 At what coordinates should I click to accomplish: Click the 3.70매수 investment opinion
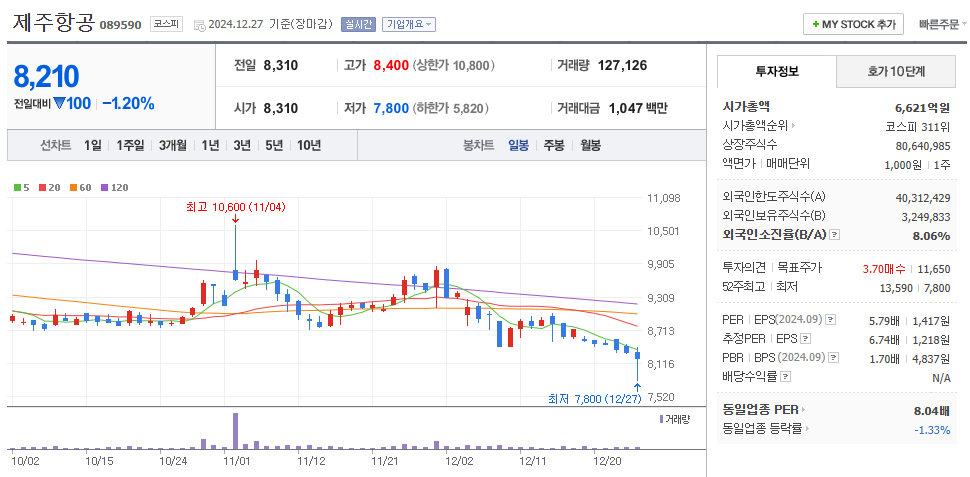click(883, 269)
